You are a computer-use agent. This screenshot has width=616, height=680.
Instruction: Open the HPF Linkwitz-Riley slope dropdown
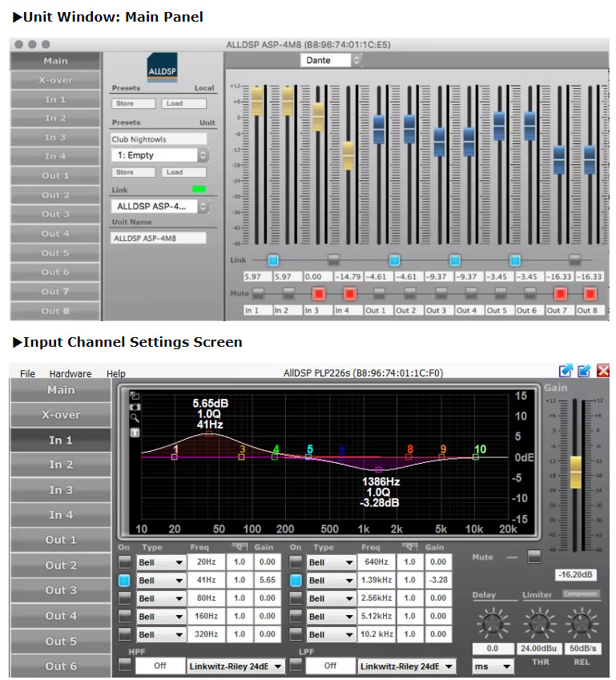point(236,666)
